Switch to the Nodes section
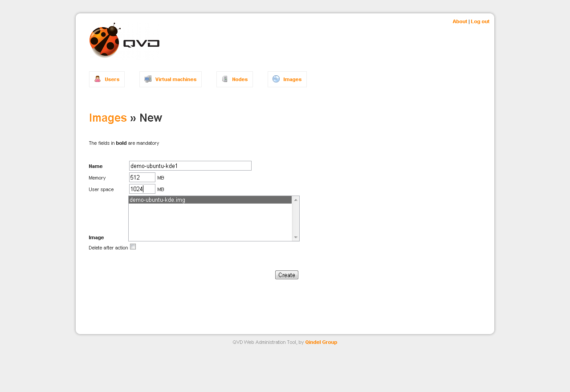The height and width of the screenshot is (392, 570). [240, 79]
